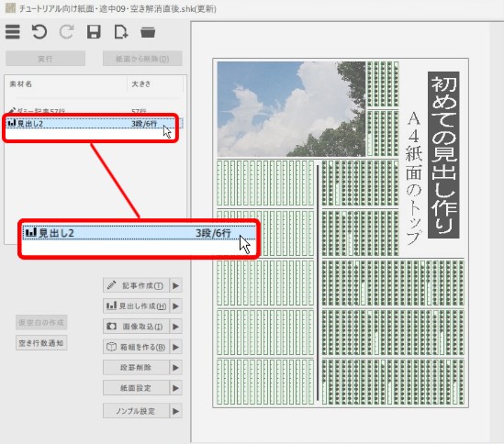The image size is (504, 444).
Task: Click the 段罫削除 button
Action: click(x=136, y=368)
